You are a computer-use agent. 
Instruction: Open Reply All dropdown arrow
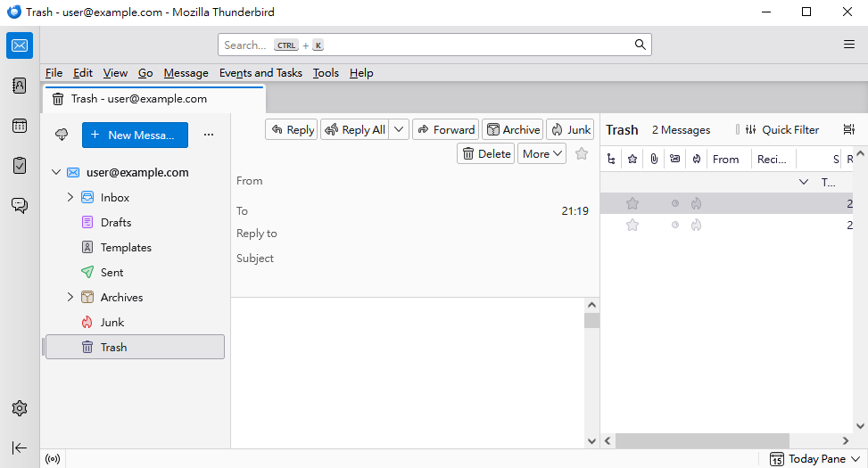[399, 129]
